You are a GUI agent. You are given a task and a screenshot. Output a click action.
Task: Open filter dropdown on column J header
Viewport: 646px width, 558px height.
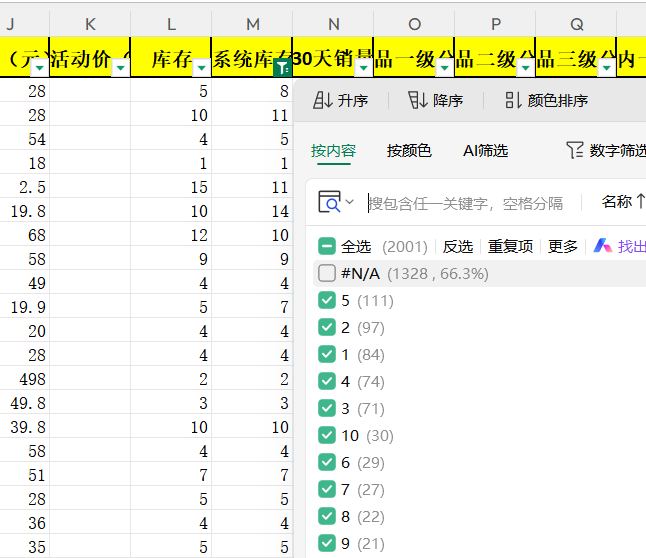(40, 68)
